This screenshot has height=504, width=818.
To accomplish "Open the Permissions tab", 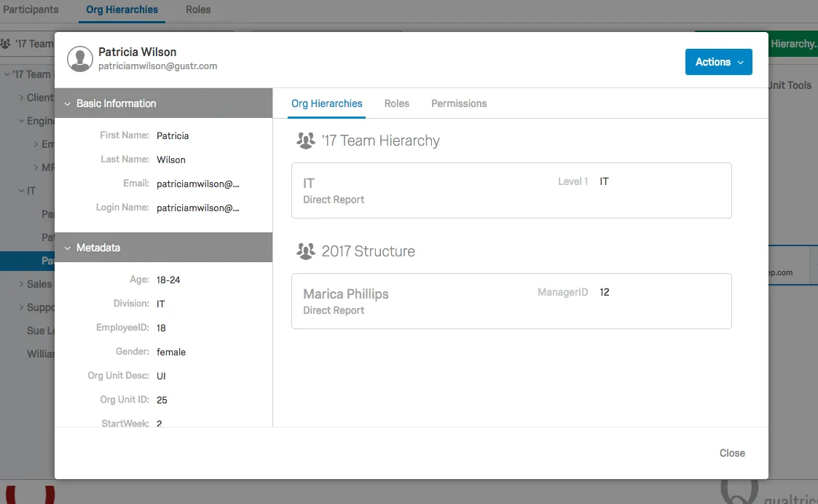I will coord(459,103).
